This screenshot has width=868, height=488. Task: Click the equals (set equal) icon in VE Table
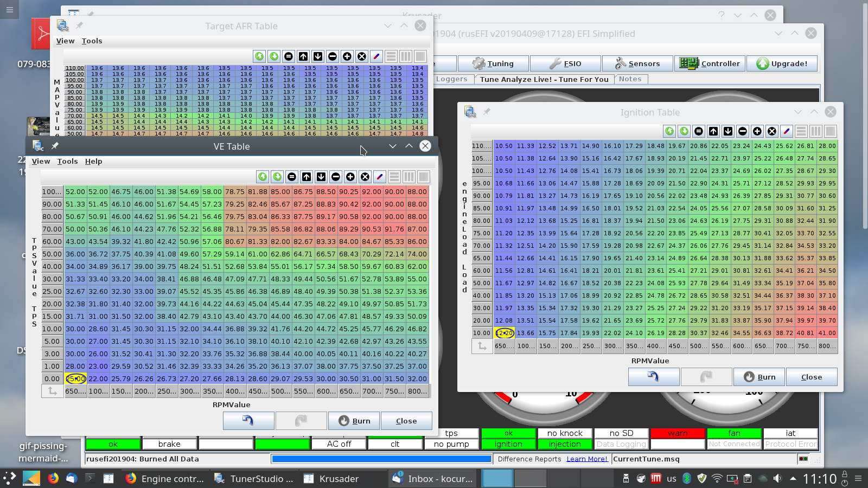point(292,177)
